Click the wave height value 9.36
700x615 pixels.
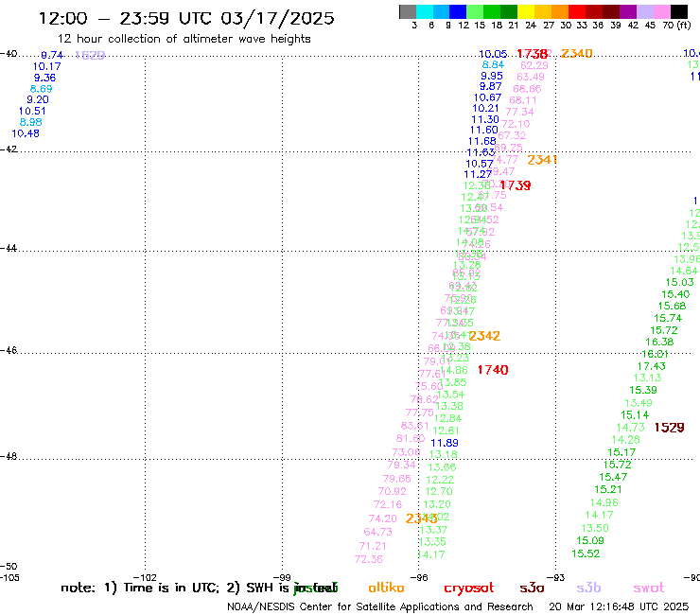pyautogui.click(x=45, y=78)
